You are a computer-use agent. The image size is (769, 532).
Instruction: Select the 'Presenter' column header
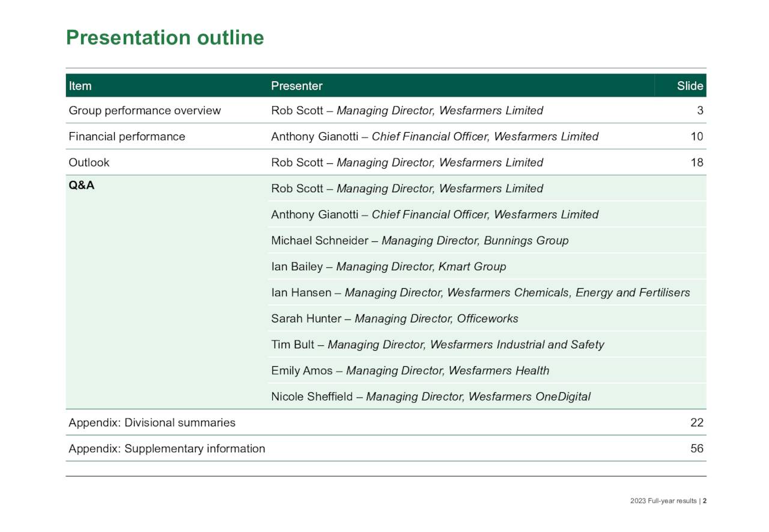[297, 86]
